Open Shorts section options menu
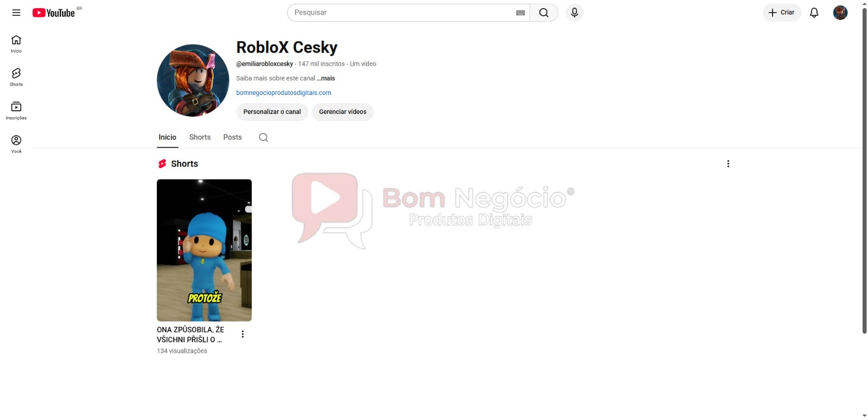The height and width of the screenshot is (420, 868). [x=728, y=164]
